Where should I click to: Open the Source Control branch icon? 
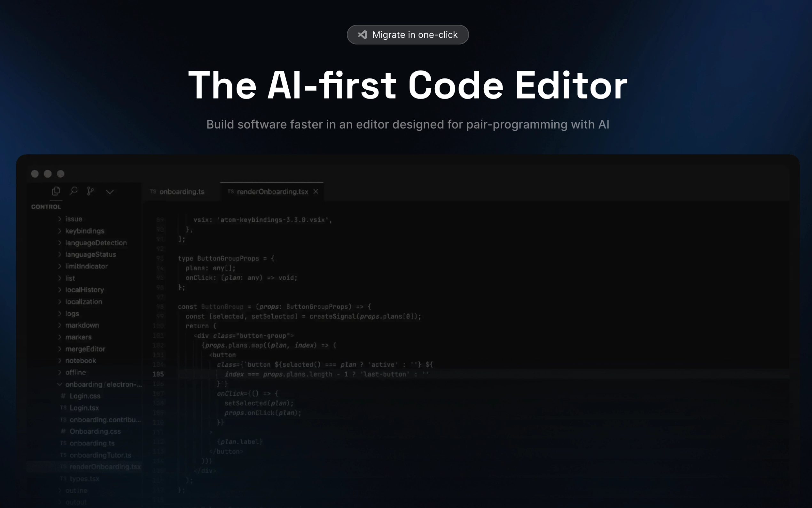[90, 191]
